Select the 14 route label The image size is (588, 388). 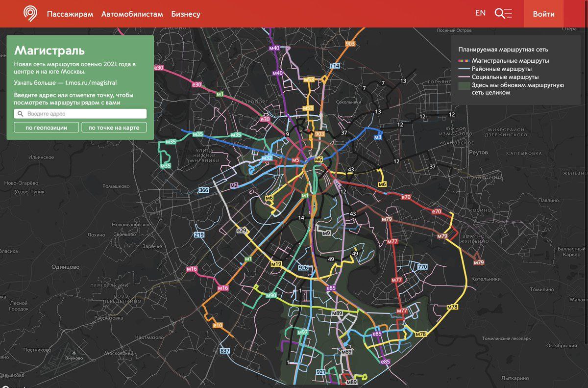tap(301, 217)
